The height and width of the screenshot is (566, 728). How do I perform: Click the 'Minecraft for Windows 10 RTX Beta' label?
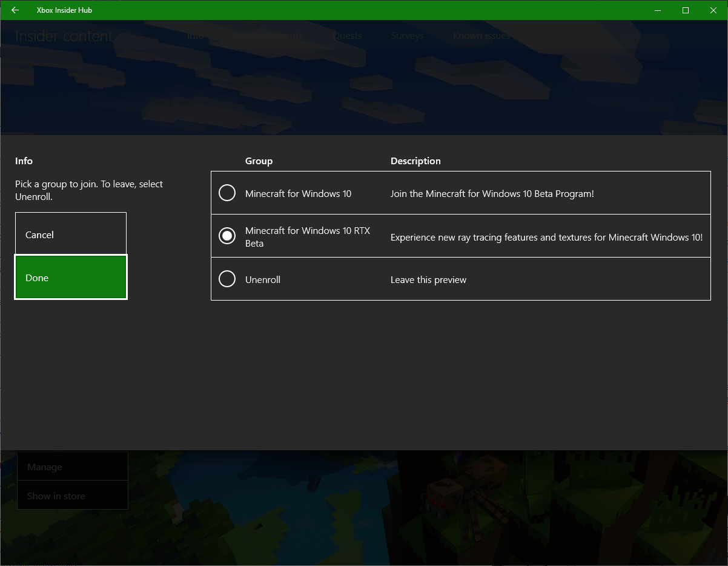[x=307, y=237]
